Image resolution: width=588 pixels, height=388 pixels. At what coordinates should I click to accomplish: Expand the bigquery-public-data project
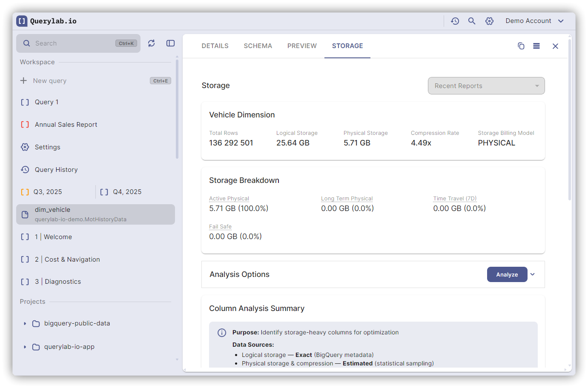tap(25, 324)
